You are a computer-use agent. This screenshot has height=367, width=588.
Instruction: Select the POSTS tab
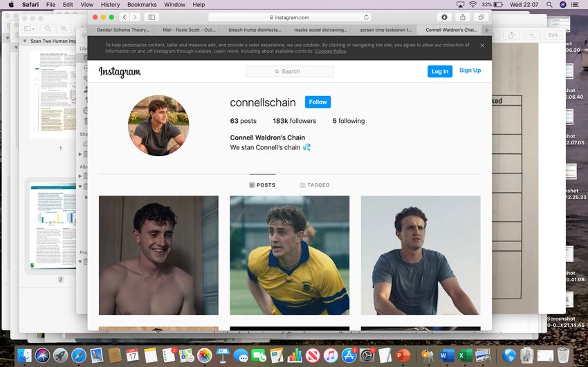262,185
